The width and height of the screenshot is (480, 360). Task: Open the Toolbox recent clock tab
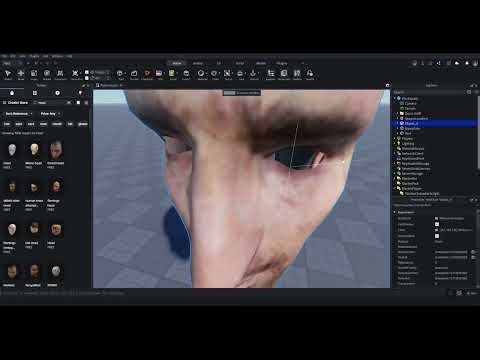point(57,93)
